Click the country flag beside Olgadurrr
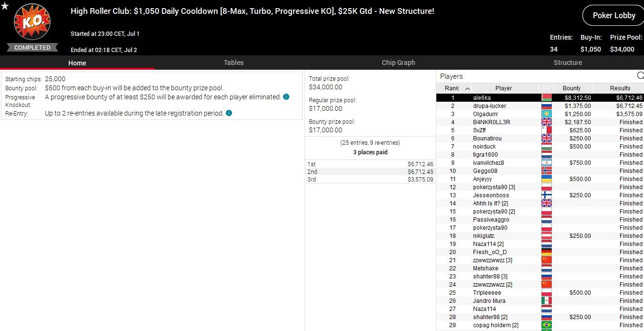This screenshot has height=331, width=644. pos(546,114)
